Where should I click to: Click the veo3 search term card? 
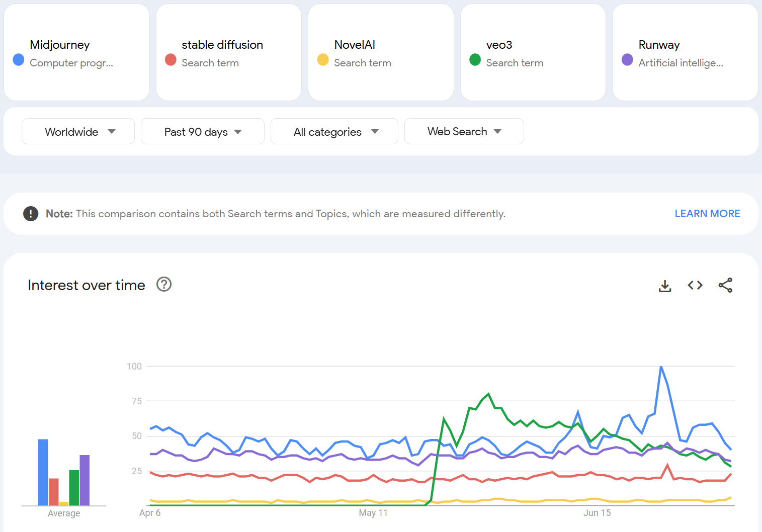[x=533, y=53]
